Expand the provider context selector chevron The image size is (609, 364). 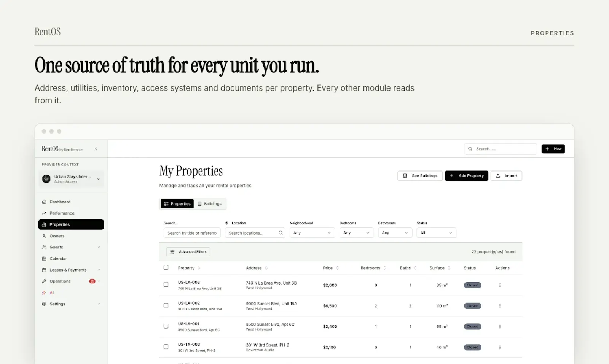(98, 179)
